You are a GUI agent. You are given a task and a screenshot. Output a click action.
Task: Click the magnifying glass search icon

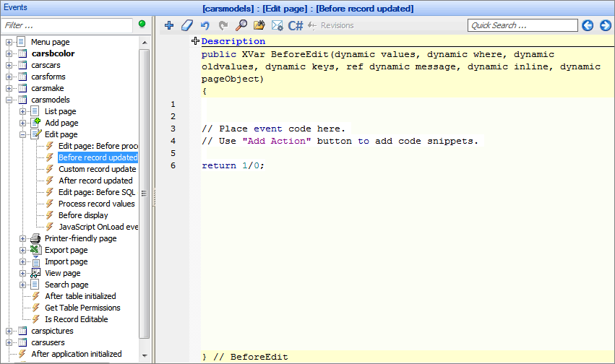click(241, 25)
